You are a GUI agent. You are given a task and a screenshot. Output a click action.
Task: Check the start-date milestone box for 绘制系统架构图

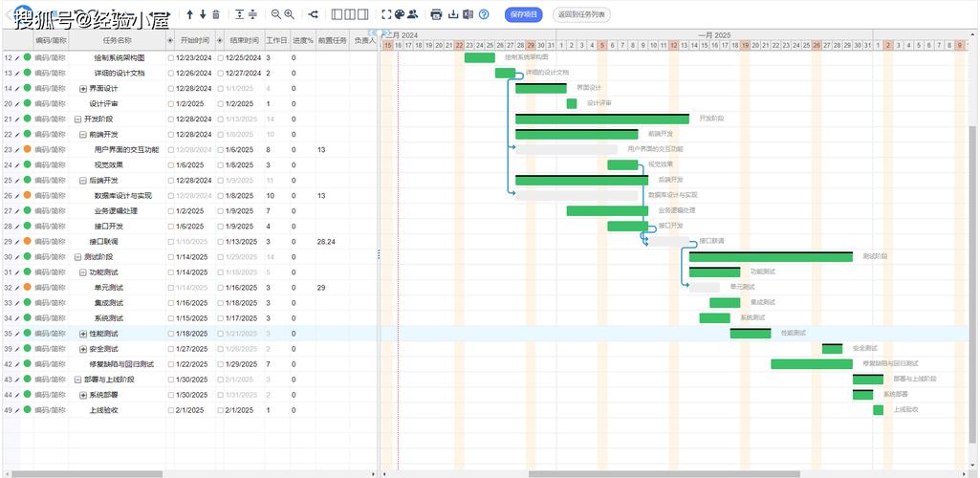click(171, 57)
